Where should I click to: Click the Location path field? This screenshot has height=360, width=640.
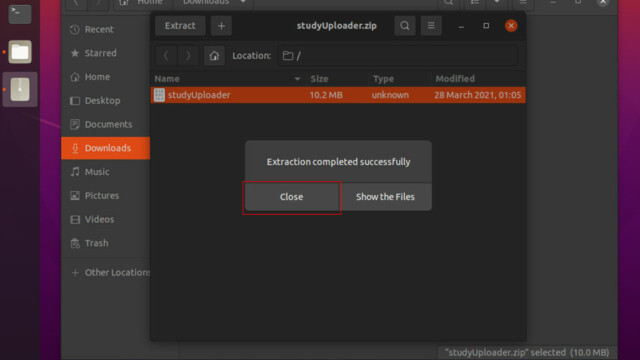tap(398, 56)
